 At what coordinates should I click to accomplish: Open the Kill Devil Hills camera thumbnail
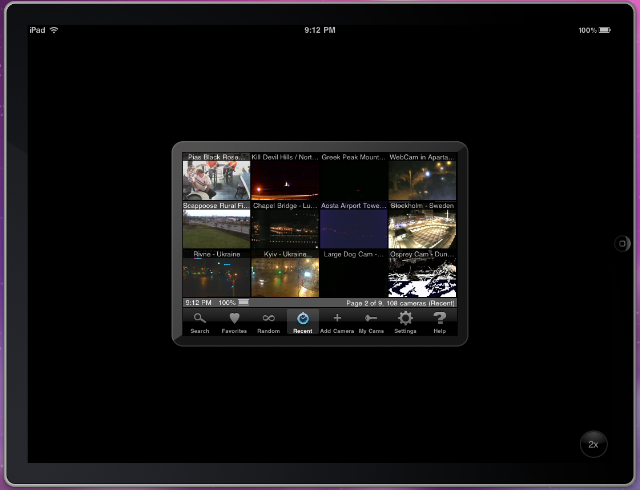pyautogui.click(x=285, y=176)
